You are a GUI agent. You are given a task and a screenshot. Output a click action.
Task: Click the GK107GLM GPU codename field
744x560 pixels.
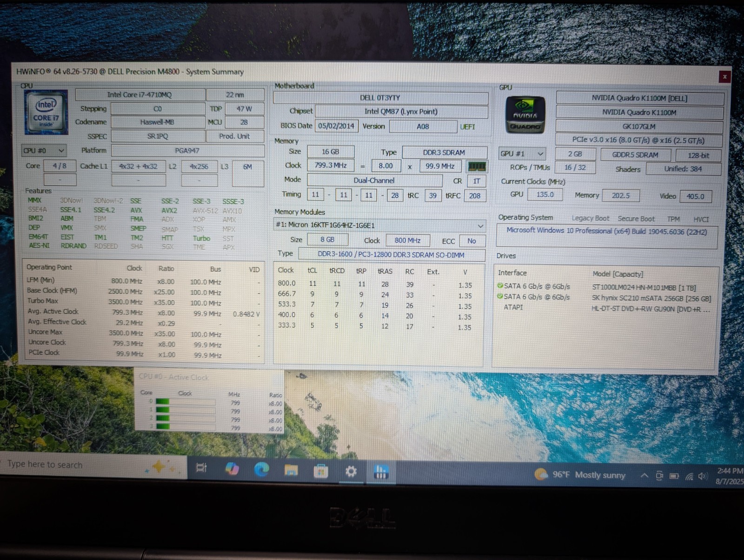pyautogui.click(x=639, y=127)
